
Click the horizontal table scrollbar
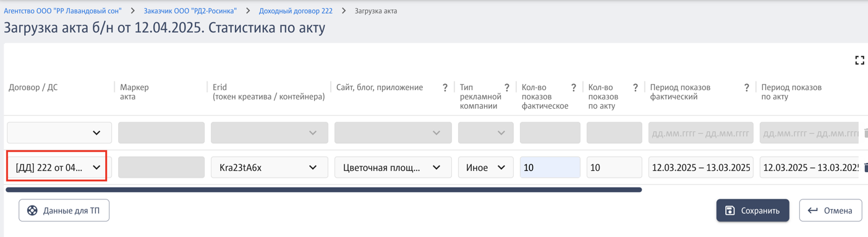click(323, 190)
